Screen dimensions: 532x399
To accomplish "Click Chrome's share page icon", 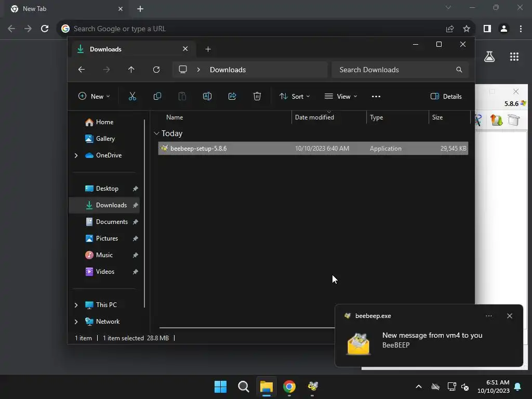I will (450, 29).
